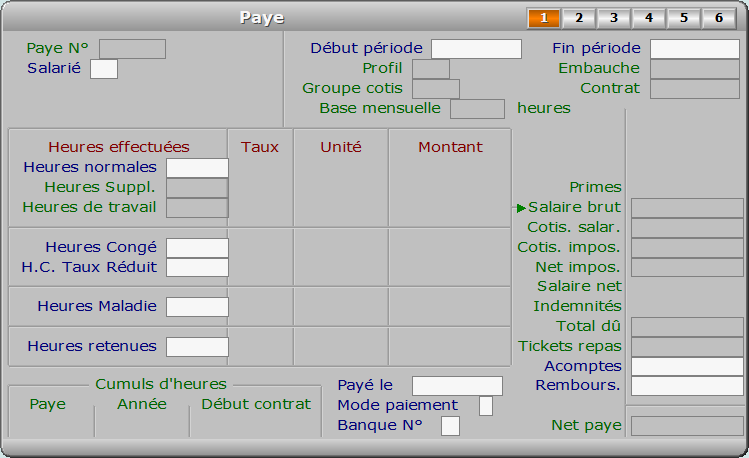The width and height of the screenshot is (749, 458).
Task: Switch to page tab 1
Action: [x=544, y=18]
